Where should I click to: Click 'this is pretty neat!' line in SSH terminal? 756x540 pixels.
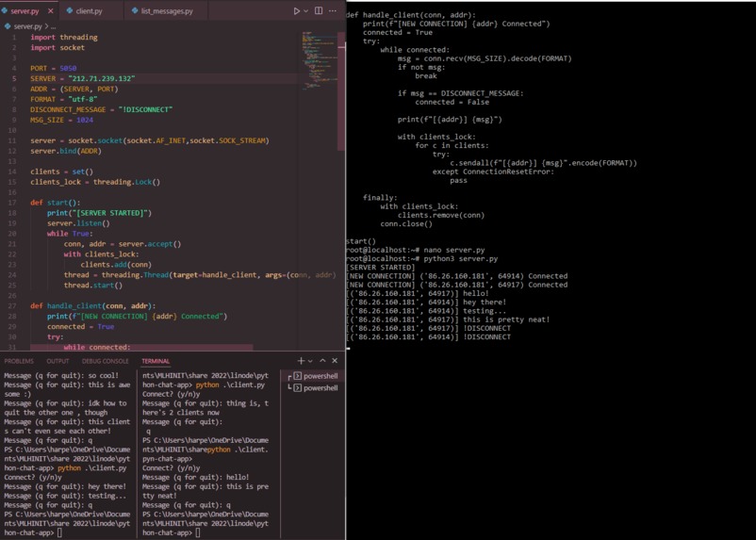[x=506, y=319]
